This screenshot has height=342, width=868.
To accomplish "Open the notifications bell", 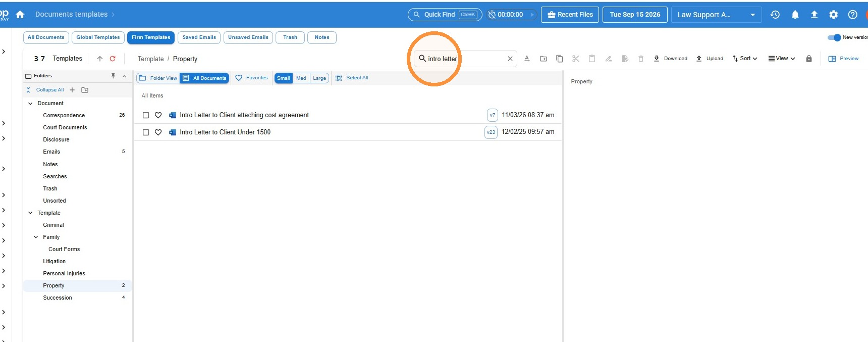I will tap(795, 15).
